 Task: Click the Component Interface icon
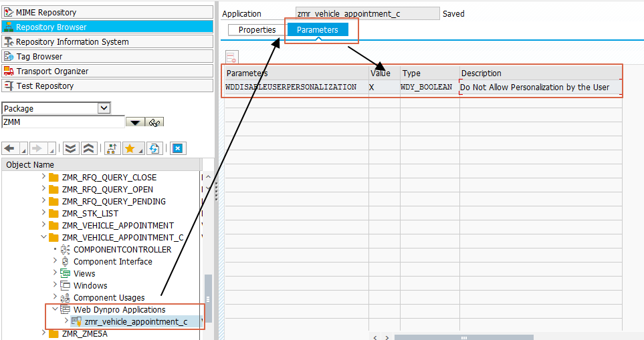(x=66, y=262)
